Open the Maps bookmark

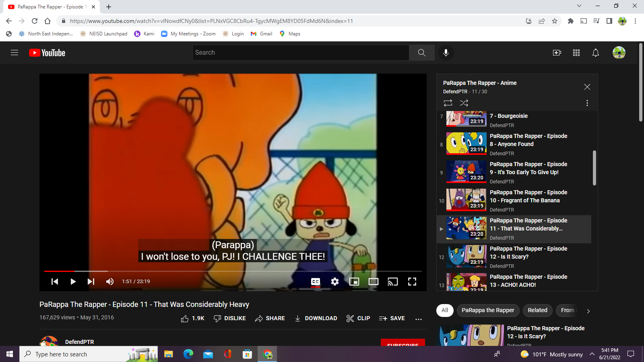coord(290,34)
